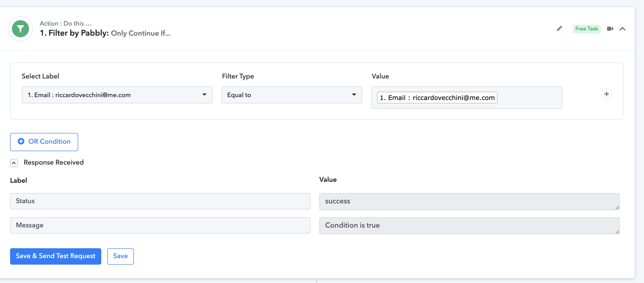This screenshot has width=644, height=283.
Task: Add a condition with the plus button
Action: pos(607,94)
